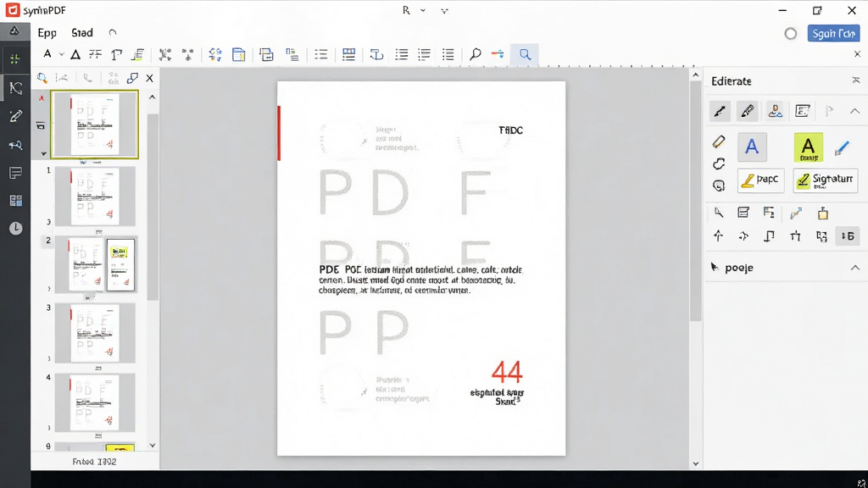Click the table grid toolbar icon

(x=348, y=54)
